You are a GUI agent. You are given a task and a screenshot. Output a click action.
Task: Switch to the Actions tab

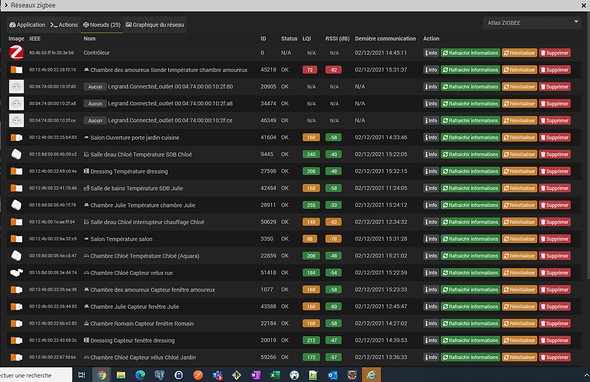point(64,25)
